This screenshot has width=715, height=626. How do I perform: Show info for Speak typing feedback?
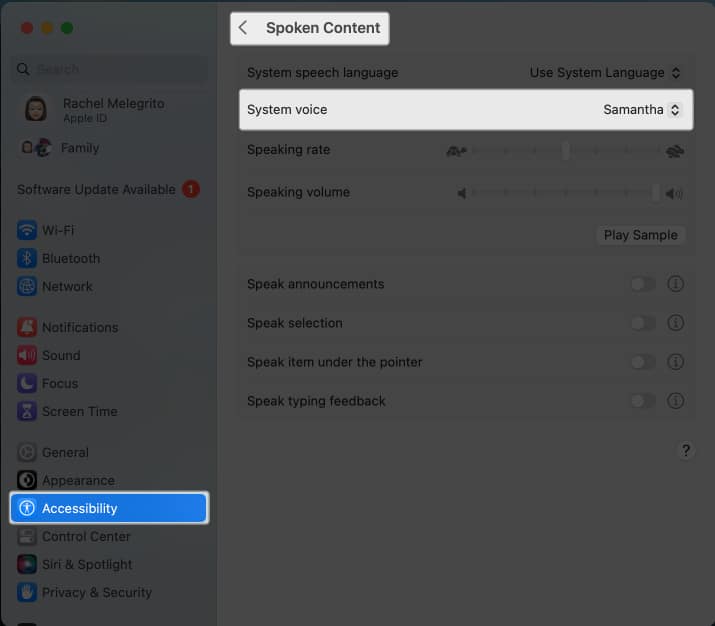click(x=675, y=401)
